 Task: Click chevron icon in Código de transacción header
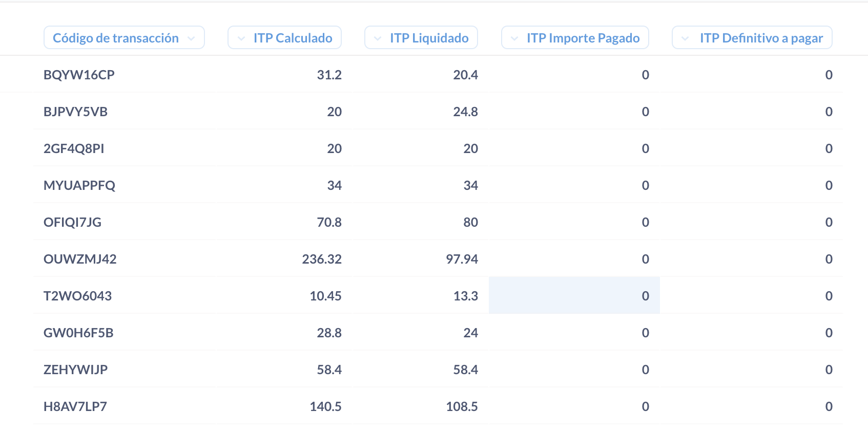[x=191, y=38]
